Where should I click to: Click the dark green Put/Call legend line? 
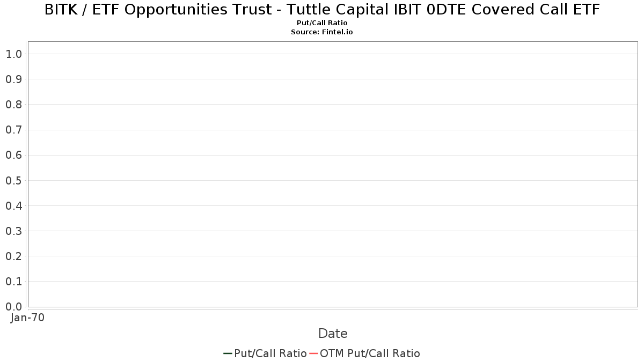pyautogui.click(x=228, y=353)
